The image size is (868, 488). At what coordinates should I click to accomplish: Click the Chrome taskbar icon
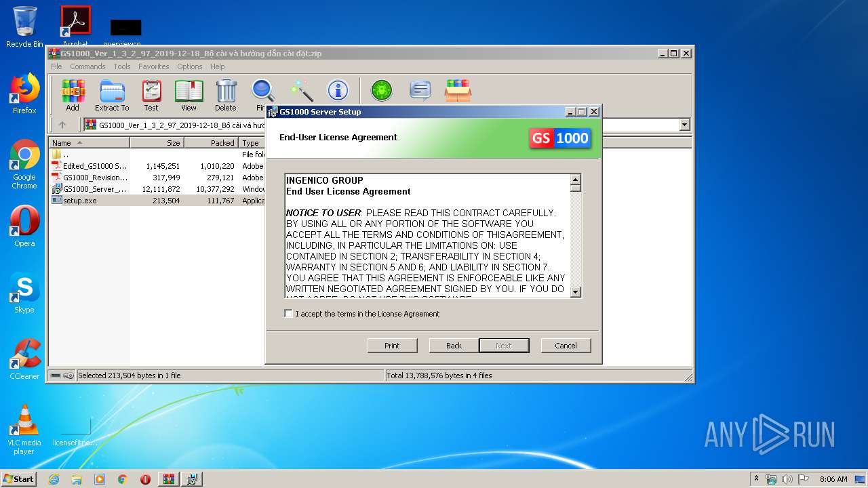(x=123, y=479)
